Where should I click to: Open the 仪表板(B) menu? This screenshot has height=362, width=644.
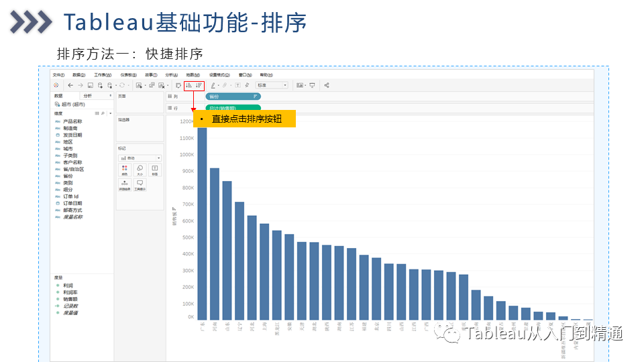129,75
